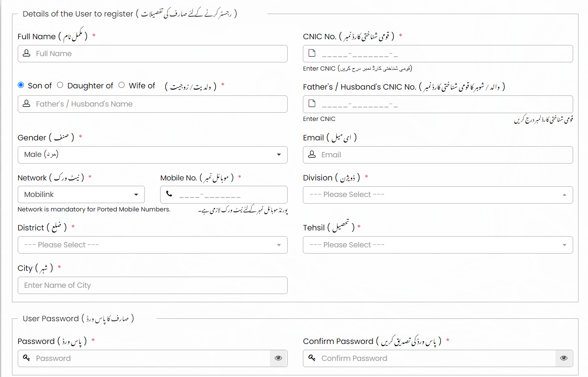Viewport: 588px width, 377px height.
Task: Expand the Division Please Select dropdown
Action: (x=438, y=195)
